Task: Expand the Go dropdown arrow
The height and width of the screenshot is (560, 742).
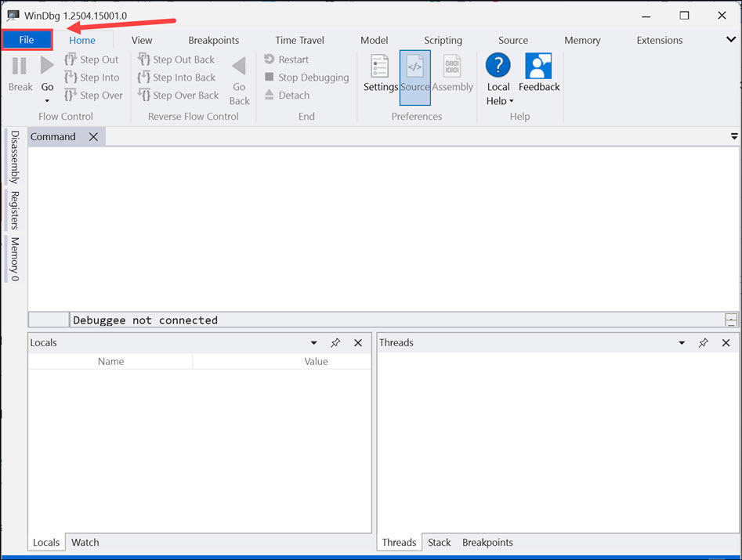Action: pyautogui.click(x=47, y=101)
